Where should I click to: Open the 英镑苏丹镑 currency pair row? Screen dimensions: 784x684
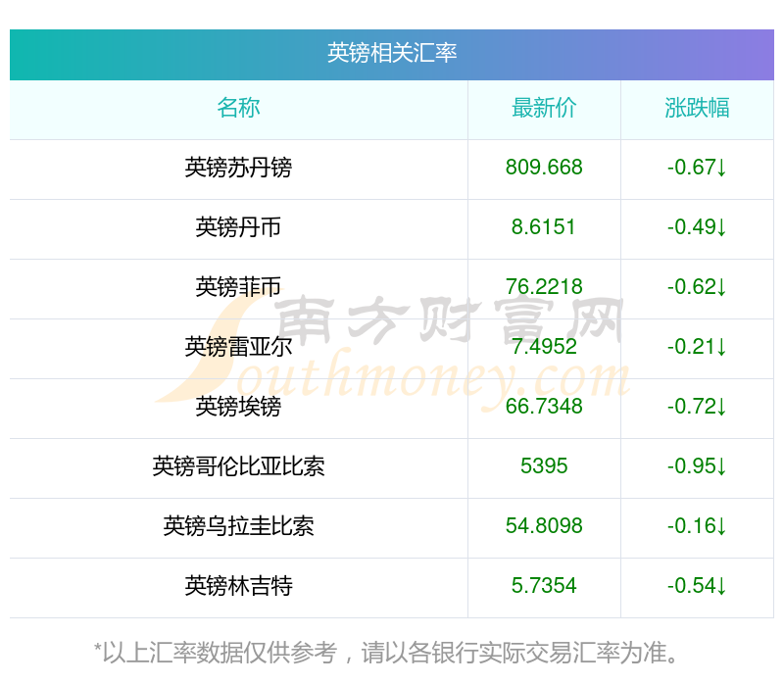tap(391, 169)
